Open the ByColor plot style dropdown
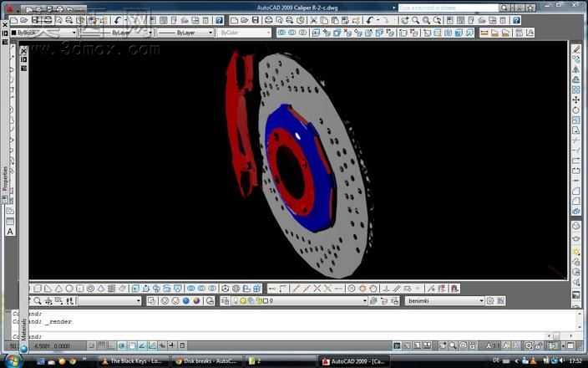The height and width of the screenshot is (368, 588). pyautogui.click(x=268, y=33)
